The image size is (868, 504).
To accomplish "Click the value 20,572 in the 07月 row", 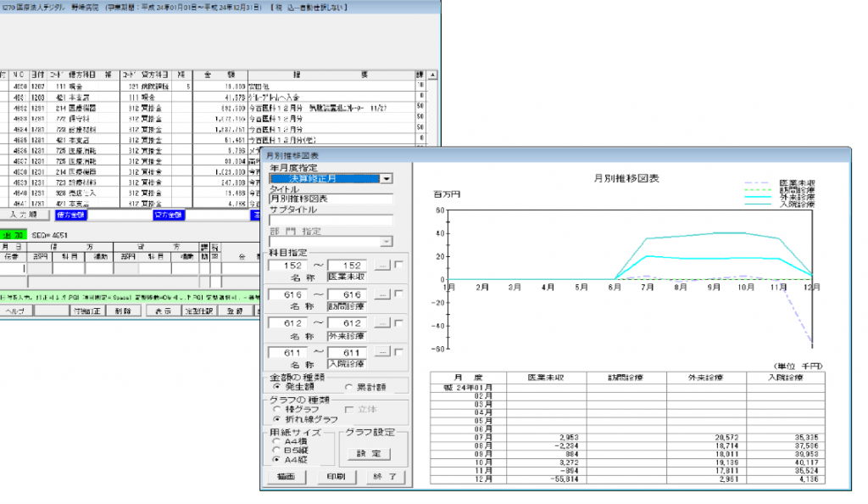I will [726, 438].
